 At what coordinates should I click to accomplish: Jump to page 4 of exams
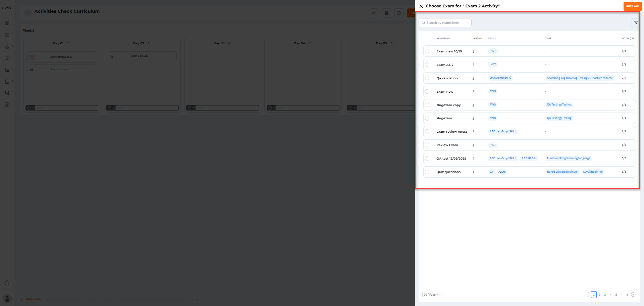pos(610,295)
